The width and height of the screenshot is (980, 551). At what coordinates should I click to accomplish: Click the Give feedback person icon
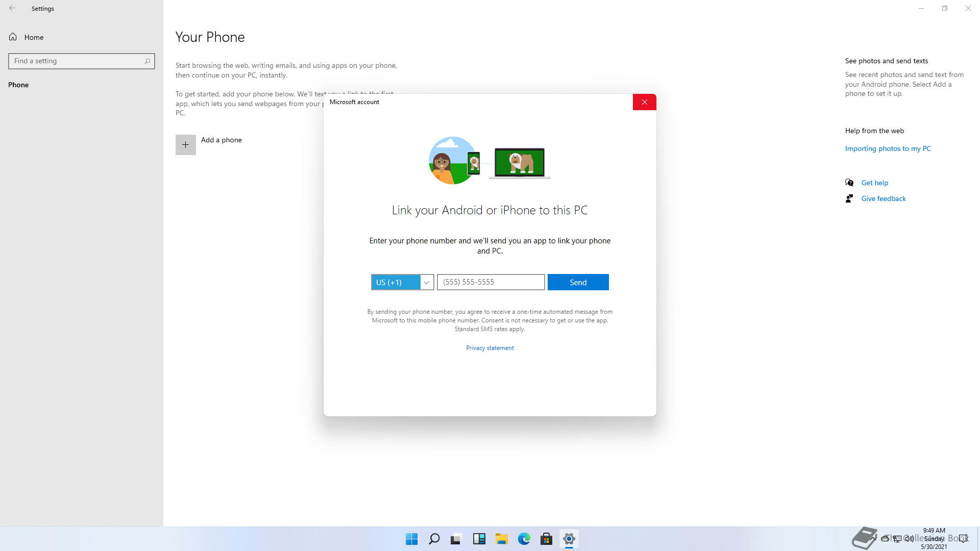[849, 198]
